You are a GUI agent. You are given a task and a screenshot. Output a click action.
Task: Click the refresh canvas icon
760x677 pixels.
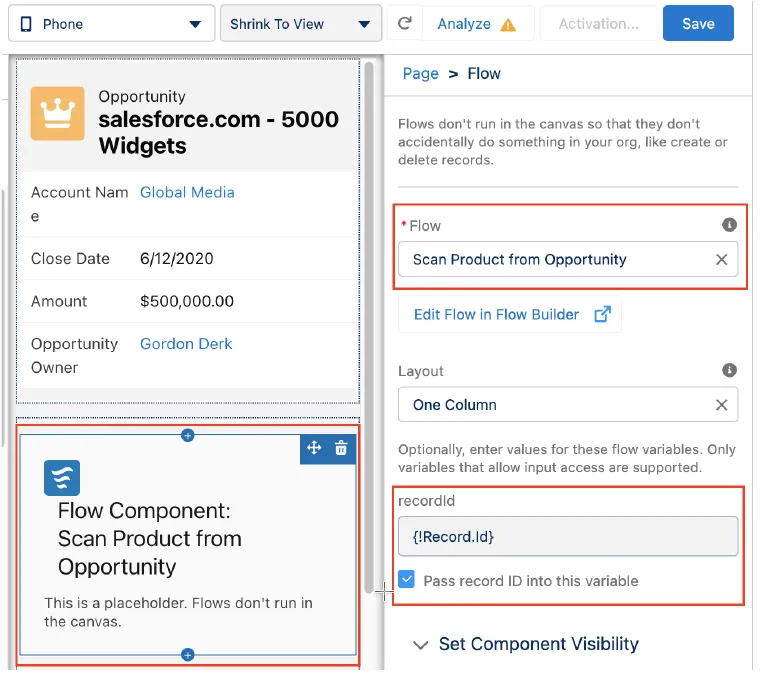(x=406, y=23)
